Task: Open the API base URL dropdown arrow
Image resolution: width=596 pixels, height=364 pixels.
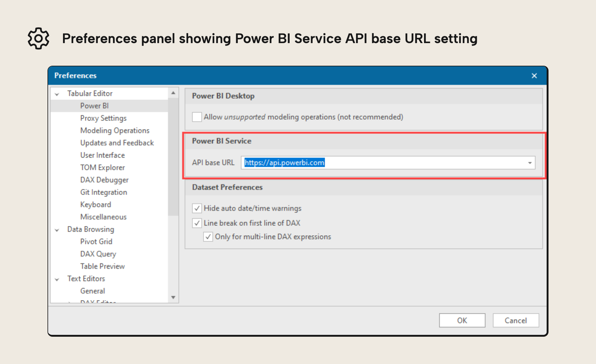Action: tap(530, 163)
